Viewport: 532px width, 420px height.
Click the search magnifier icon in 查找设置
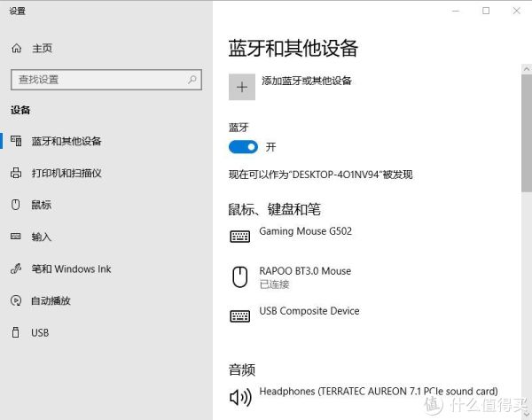tap(192, 80)
